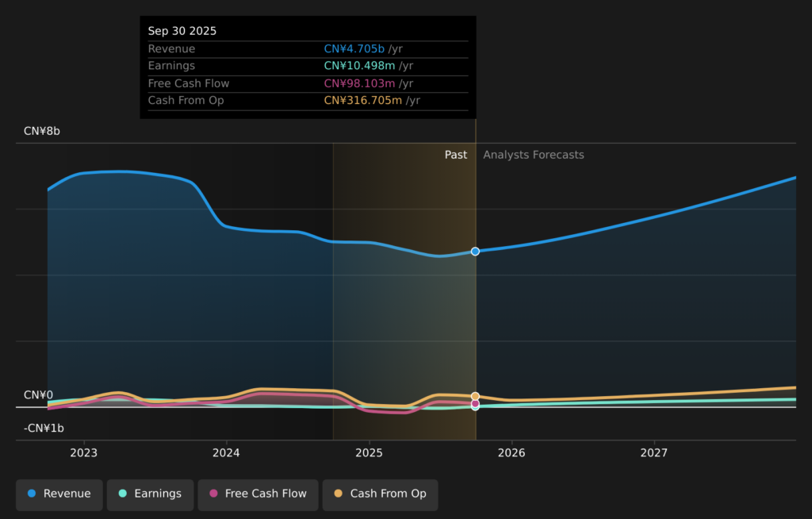Select the orange Cash From Op data point marker
Screen dimensions: 812x519
click(475, 396)
